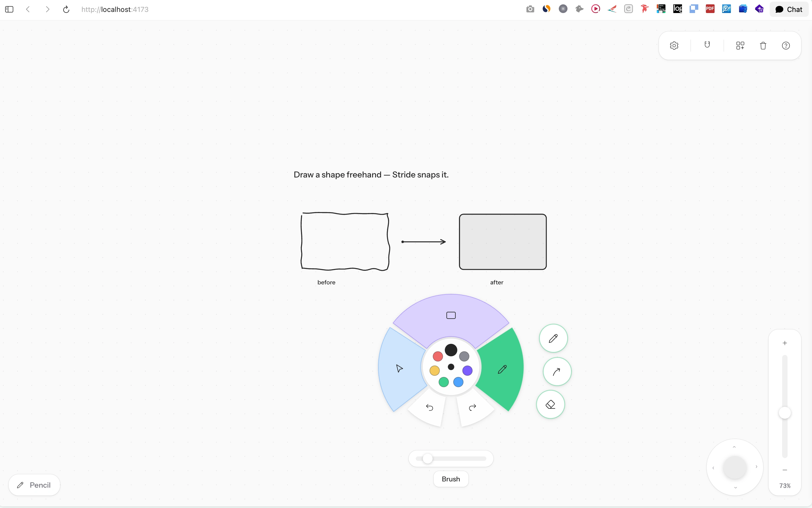Click the add-widgets grid icon
The width and height of the screenshot is (812, 508).
(x=740, y=46)
